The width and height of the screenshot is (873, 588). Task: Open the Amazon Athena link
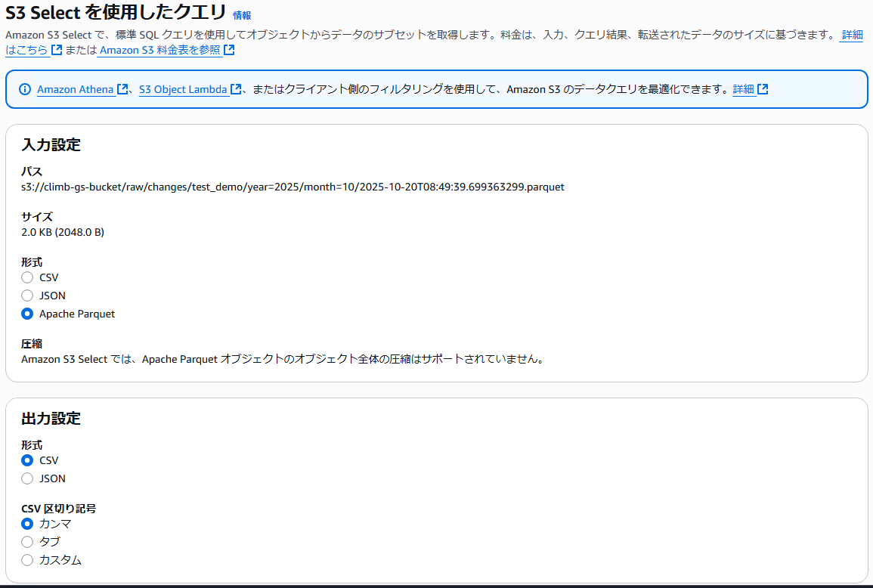(76, 89)
